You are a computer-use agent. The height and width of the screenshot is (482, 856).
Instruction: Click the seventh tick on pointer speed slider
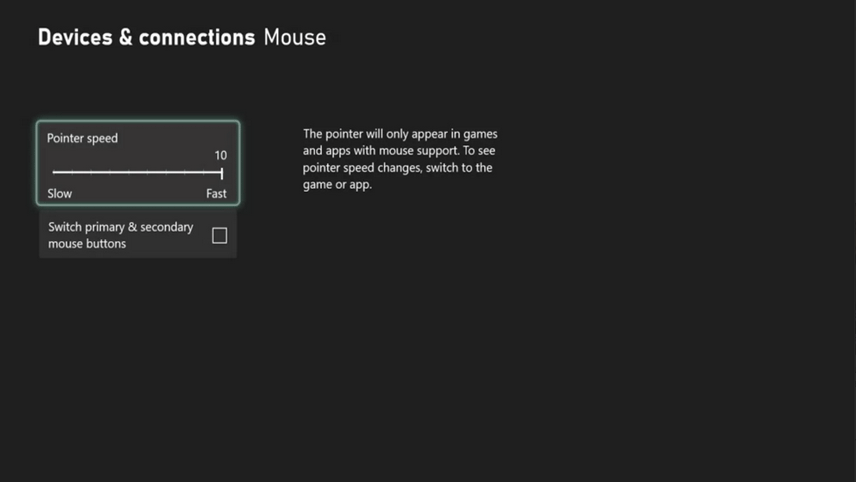point(167,172)
